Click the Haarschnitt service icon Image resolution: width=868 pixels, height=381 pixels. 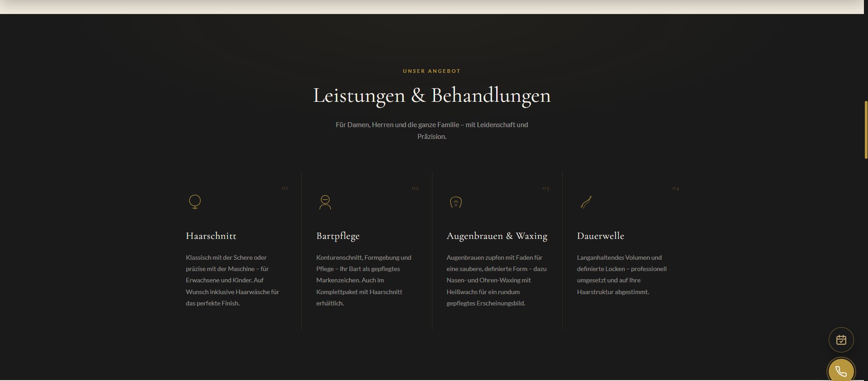(x=194, y=202)
